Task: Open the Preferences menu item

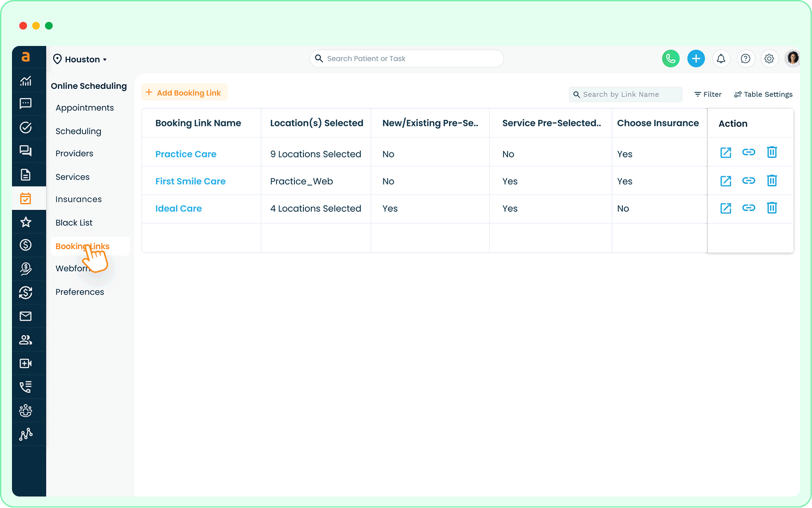Action: 80,292
